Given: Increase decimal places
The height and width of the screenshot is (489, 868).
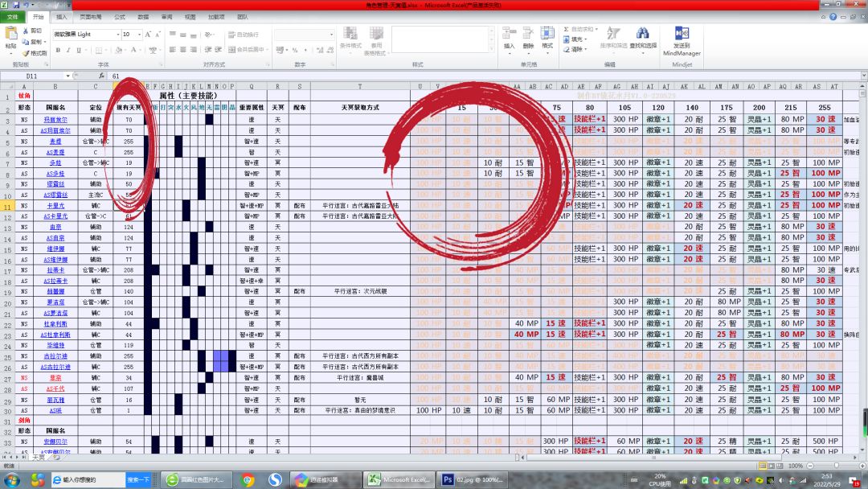Looking at the screenshot, I should pyautogui.click(x=320, y=50).
